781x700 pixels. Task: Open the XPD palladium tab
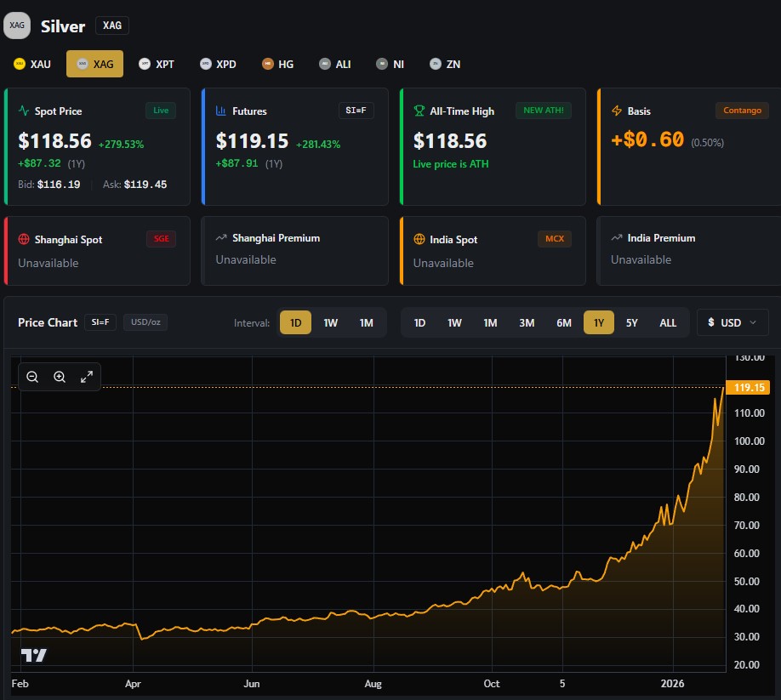coord(218,65)
